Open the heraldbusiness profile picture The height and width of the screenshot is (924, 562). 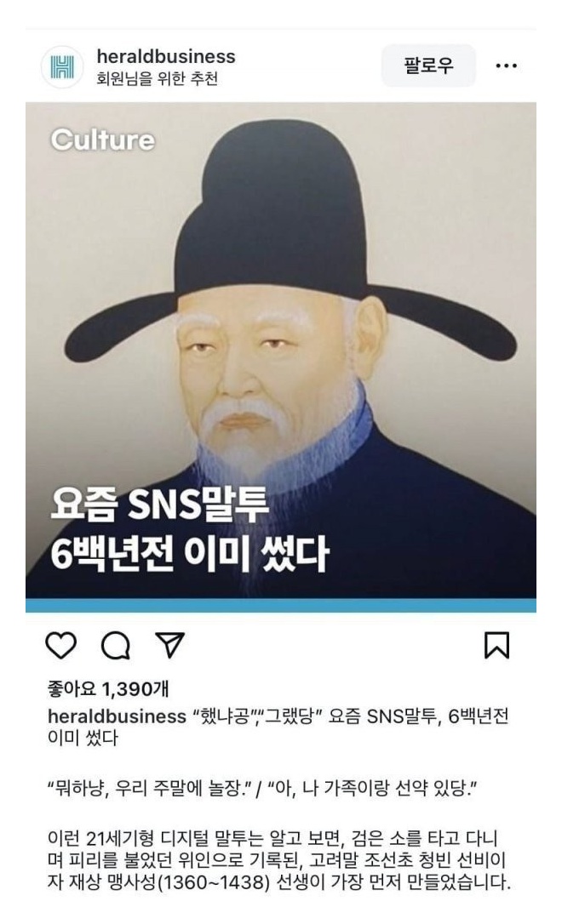[x=62, y=66]
